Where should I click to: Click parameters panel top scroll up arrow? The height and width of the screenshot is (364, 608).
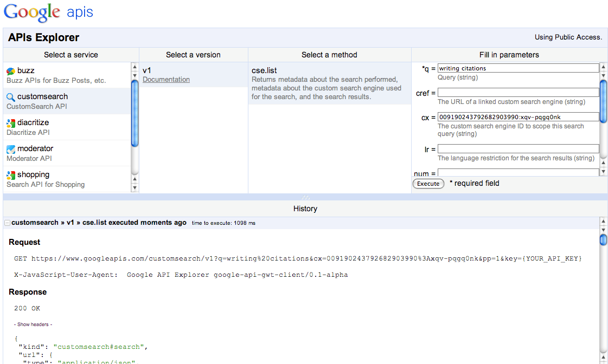[x=603, y=67]
